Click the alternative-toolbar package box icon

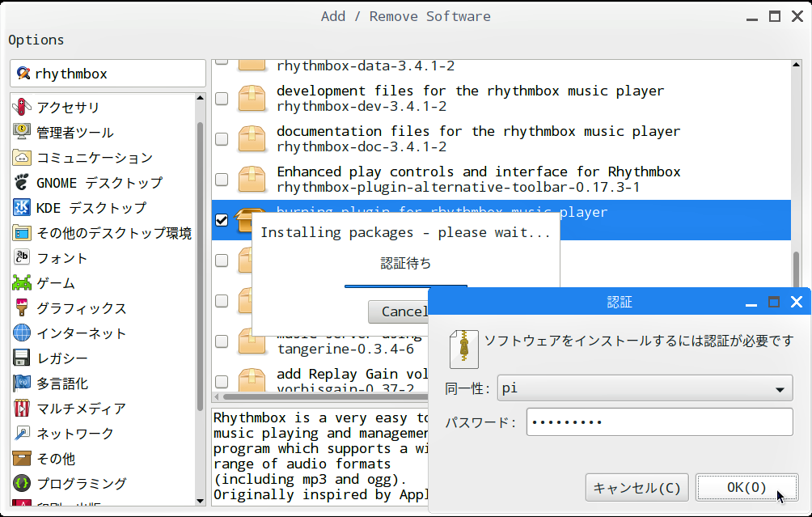(x=252, y=180)
